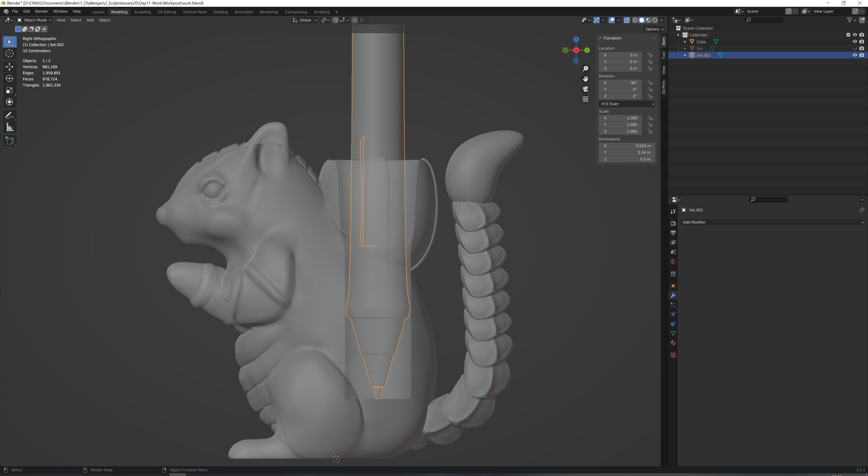Open the viewport Select menu
The image size is (868, 476).
(x=76, y=20)
